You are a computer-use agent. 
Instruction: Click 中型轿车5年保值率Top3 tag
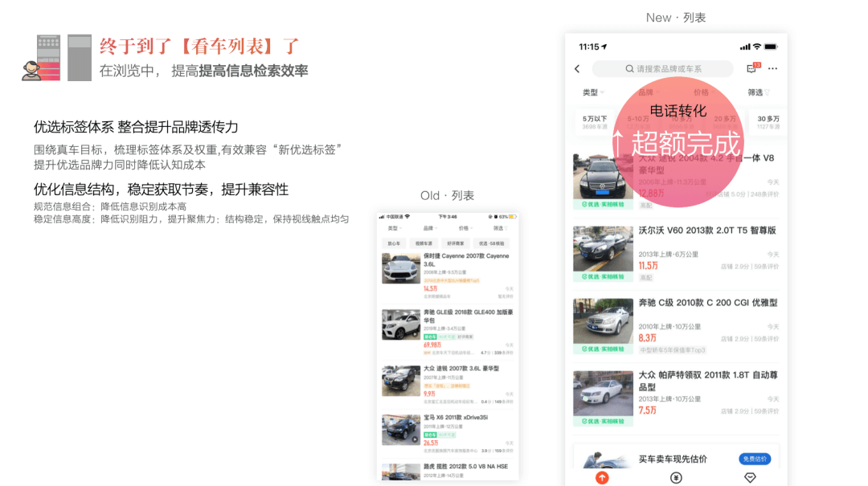pos(673,349)
